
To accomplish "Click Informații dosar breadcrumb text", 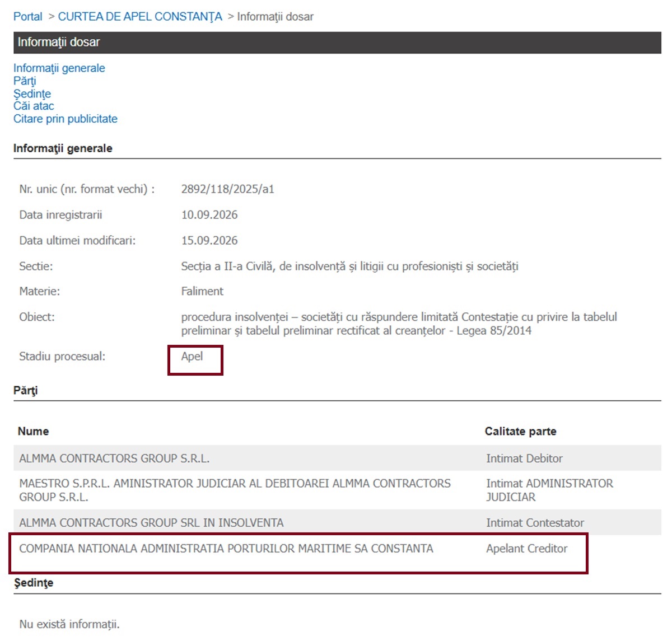I will [x=275, y=17].
